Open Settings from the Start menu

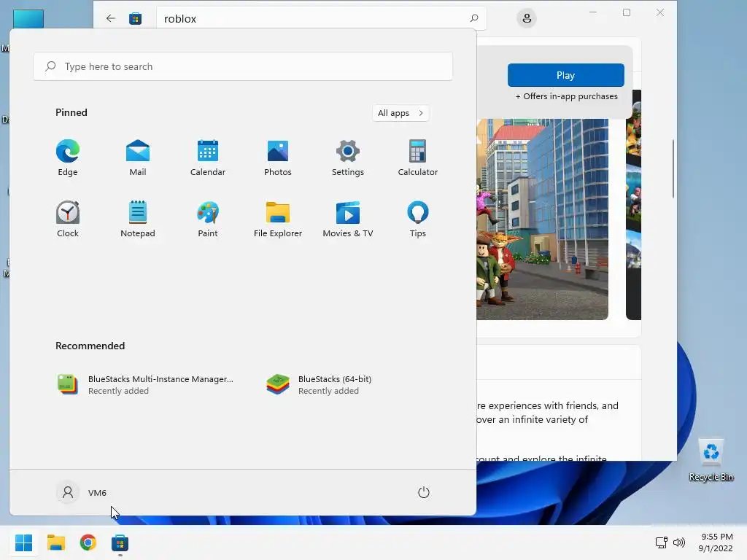pyautogui.click(x=348, y=157)
